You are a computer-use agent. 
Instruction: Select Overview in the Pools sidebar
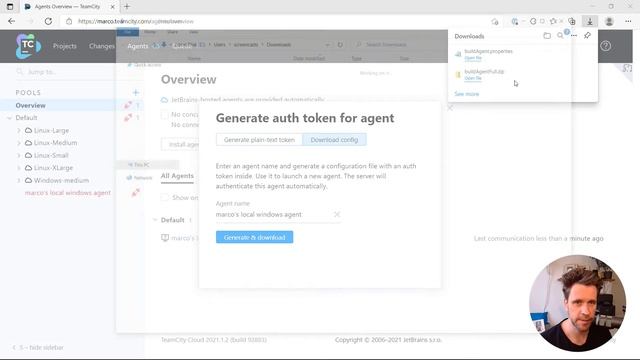point(31,105)
